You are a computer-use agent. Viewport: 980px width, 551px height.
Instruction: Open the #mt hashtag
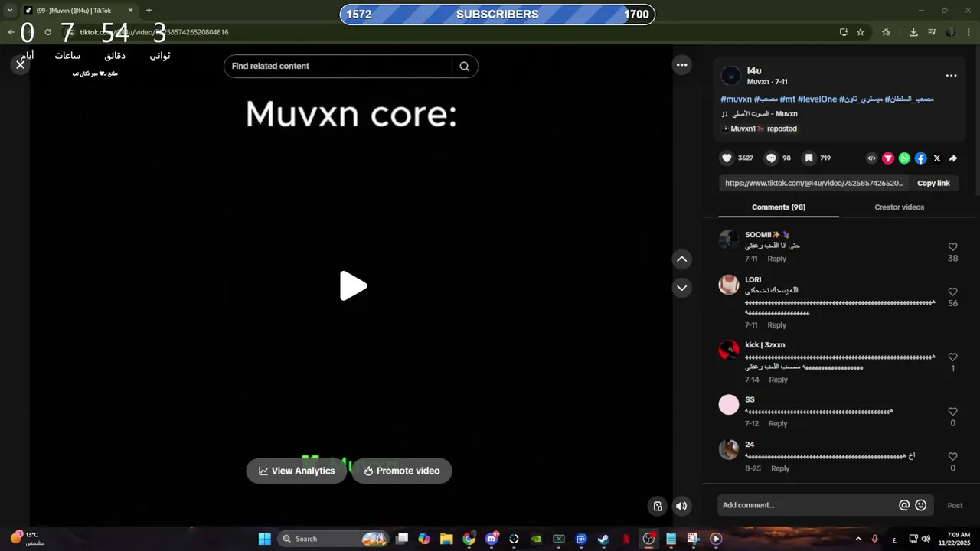click(x=787, y=99)
